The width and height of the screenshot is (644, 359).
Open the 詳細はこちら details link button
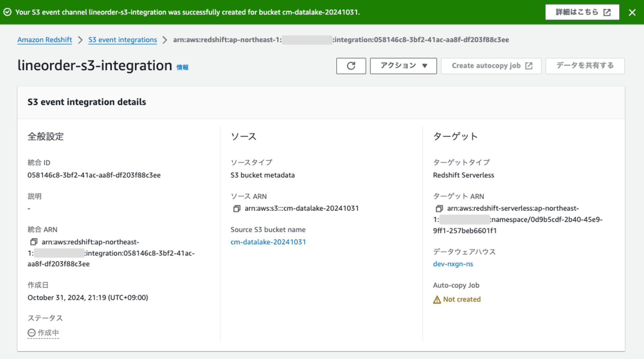click(582, 12)
